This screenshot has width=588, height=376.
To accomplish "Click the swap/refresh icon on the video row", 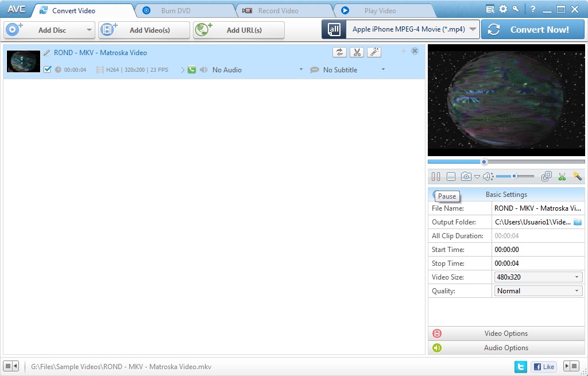I will coord(339,52).
